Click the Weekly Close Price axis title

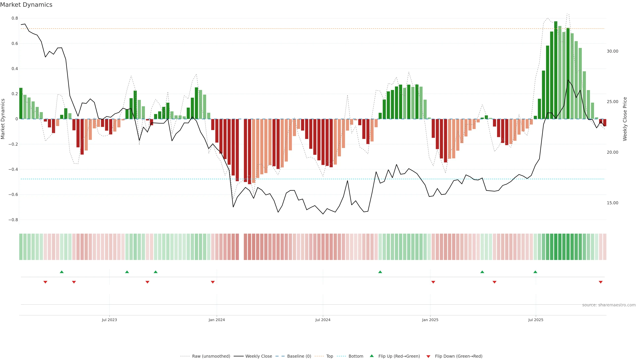click(625, 119)
